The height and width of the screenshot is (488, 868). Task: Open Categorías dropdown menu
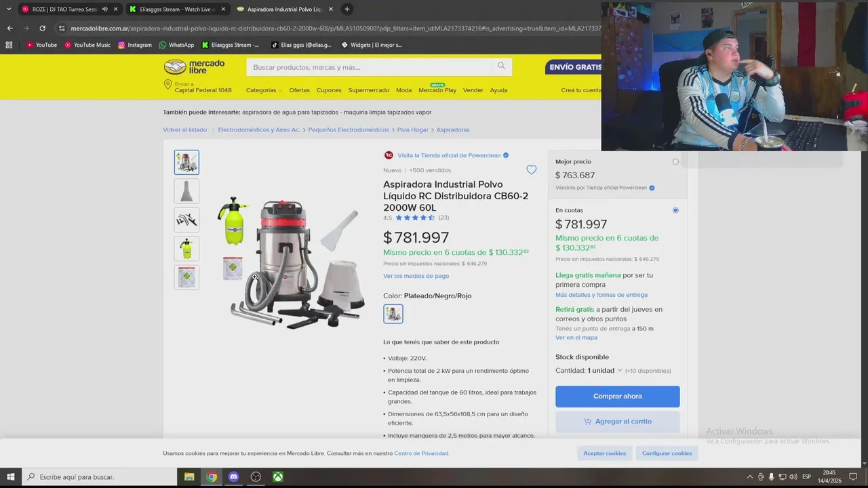264,90
